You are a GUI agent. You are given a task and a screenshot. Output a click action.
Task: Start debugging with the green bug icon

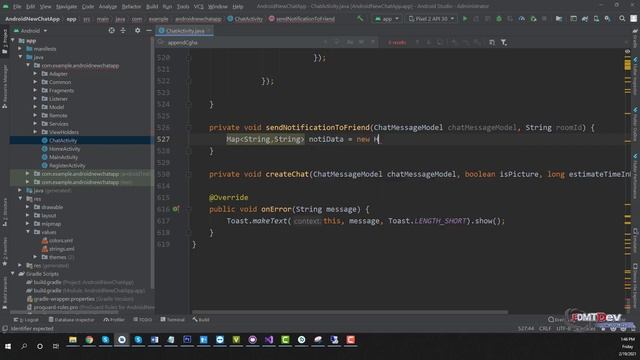(499, 19)
